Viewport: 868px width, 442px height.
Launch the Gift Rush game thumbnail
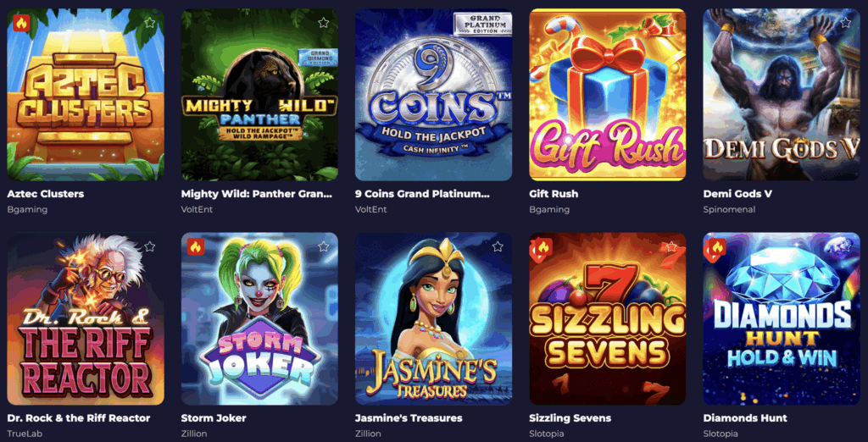[x=607, y=95]
